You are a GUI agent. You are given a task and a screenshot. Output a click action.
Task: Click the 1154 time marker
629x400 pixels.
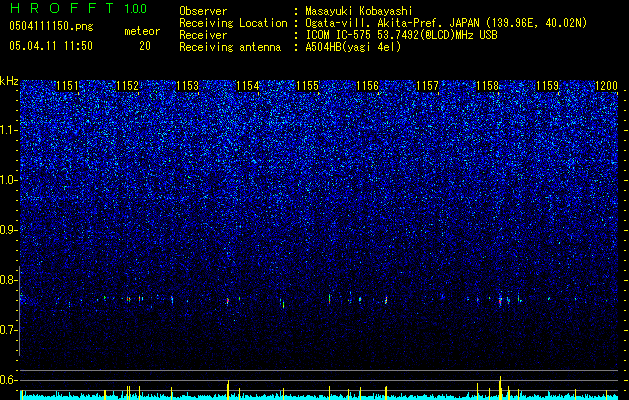click(248, 86)
